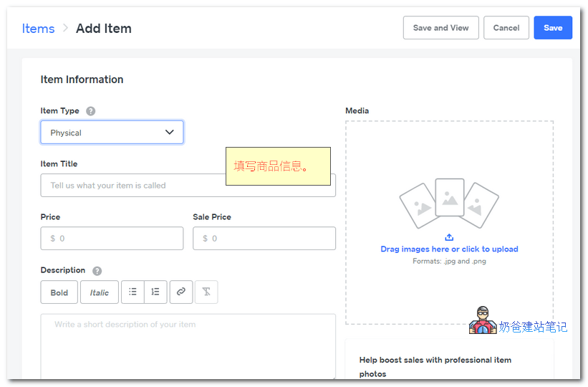
Task: Click into the Sale Price input field
Action: [264, 239]
